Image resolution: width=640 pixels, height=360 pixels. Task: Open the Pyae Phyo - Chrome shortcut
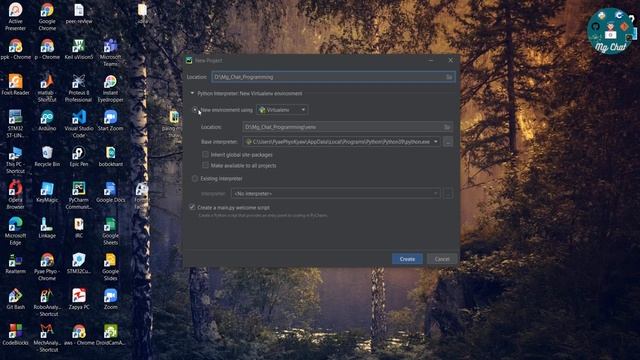(47, 267)
